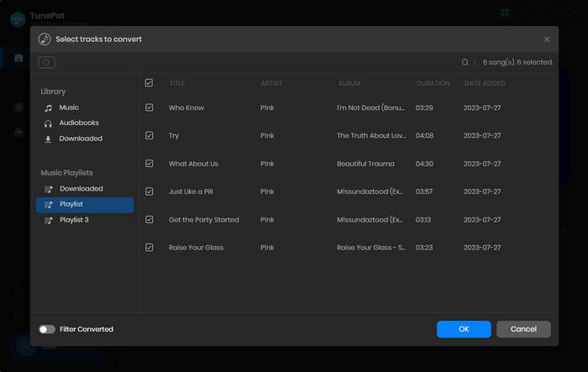Uncheck the Get the Party Started checkbox
Image resolution: width=588 pixels, height=372 pixels.
pyautogui.click(x=149, y=219)
